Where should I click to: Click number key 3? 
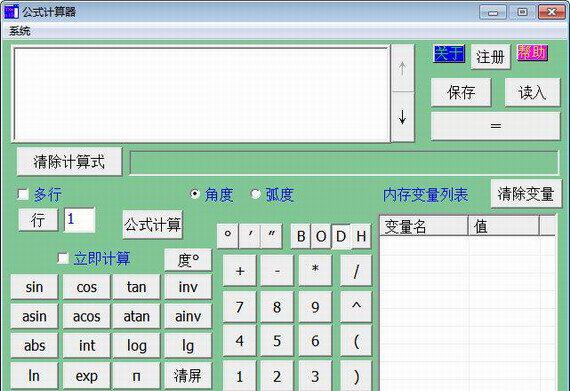pos(315,376)
